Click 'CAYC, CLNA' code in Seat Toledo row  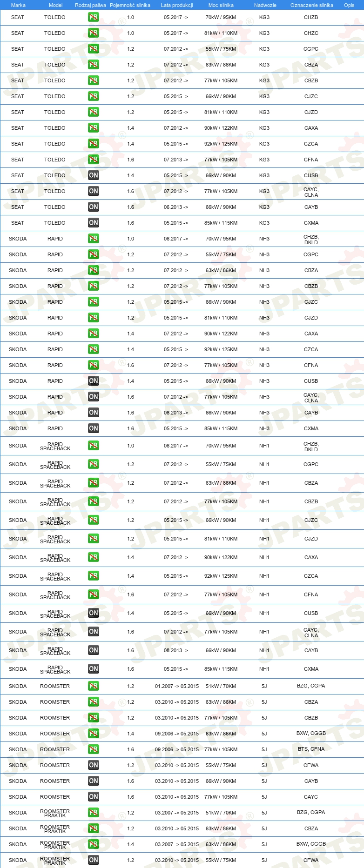pos(311,192)
